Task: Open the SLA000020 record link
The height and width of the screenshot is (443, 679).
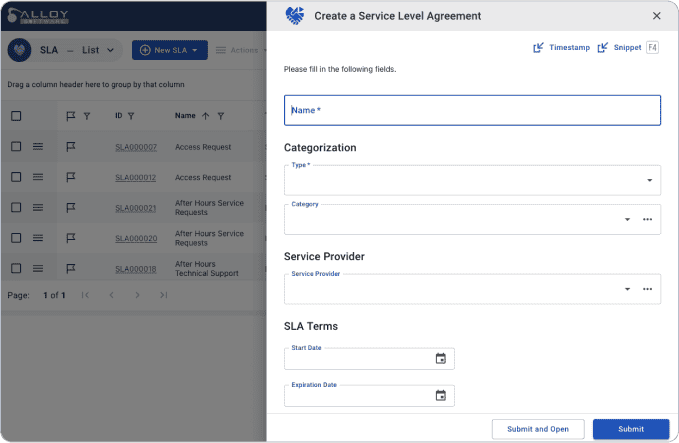Action: tap(136, 239)
